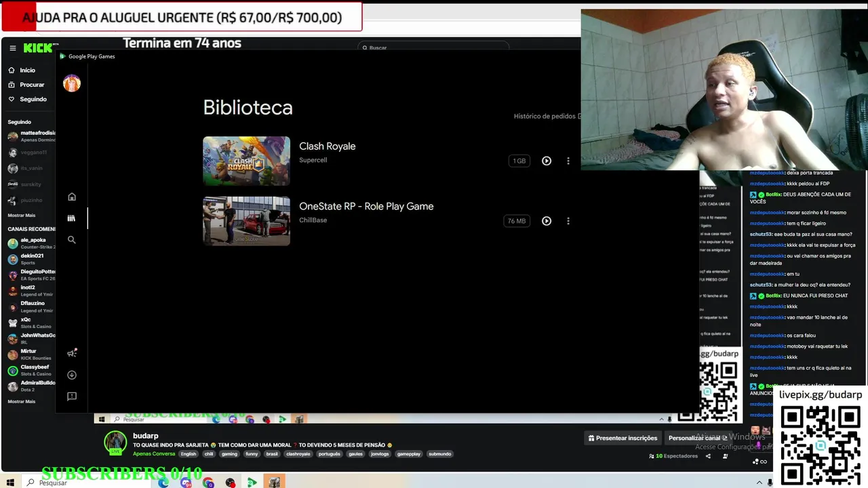Select the gameplay stream tag

(x=409, y=454)
